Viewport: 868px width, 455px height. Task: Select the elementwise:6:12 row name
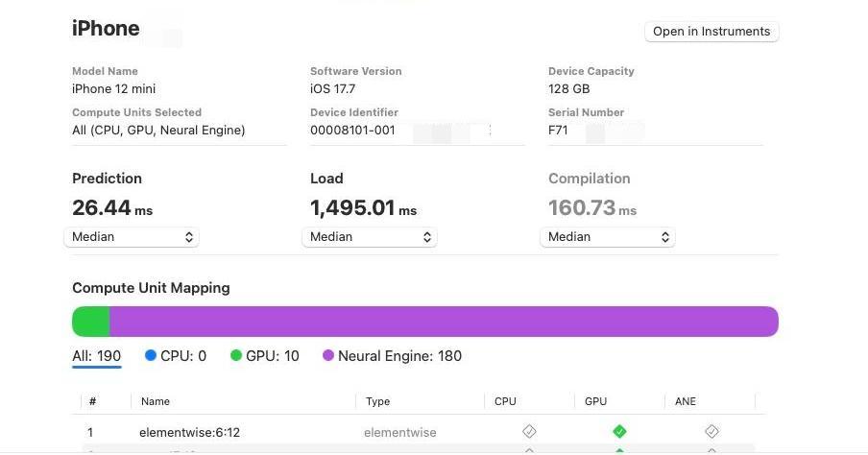[189, 432]
